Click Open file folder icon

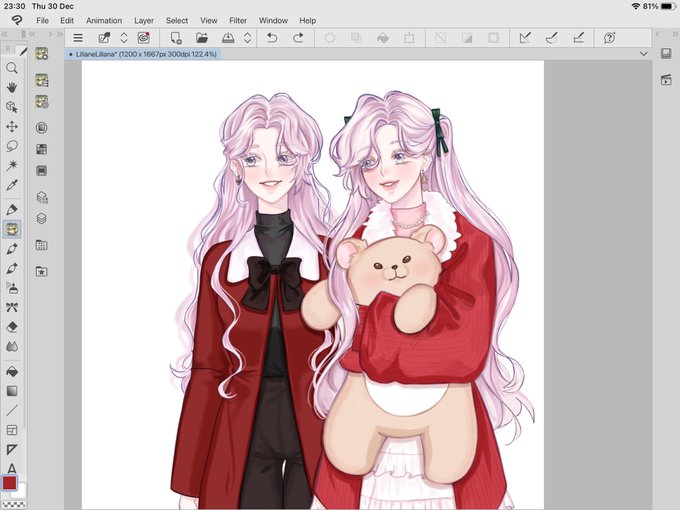click(202, 38)
